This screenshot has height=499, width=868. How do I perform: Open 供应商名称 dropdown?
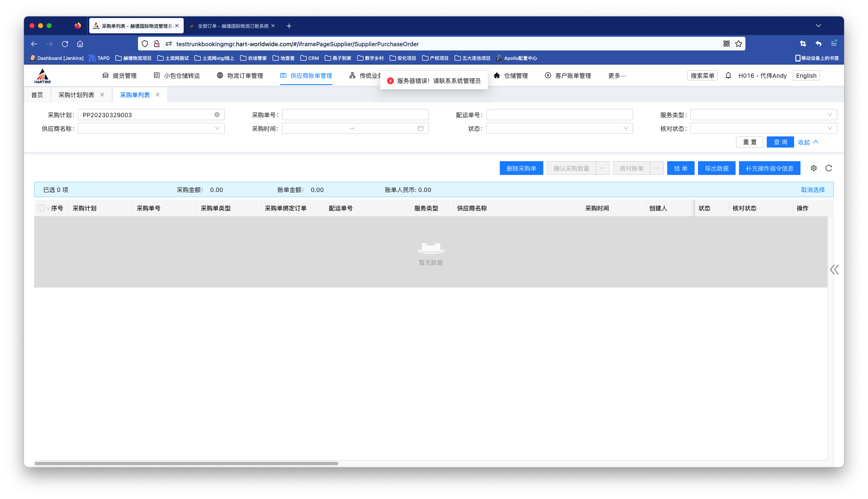coord(151,128)
